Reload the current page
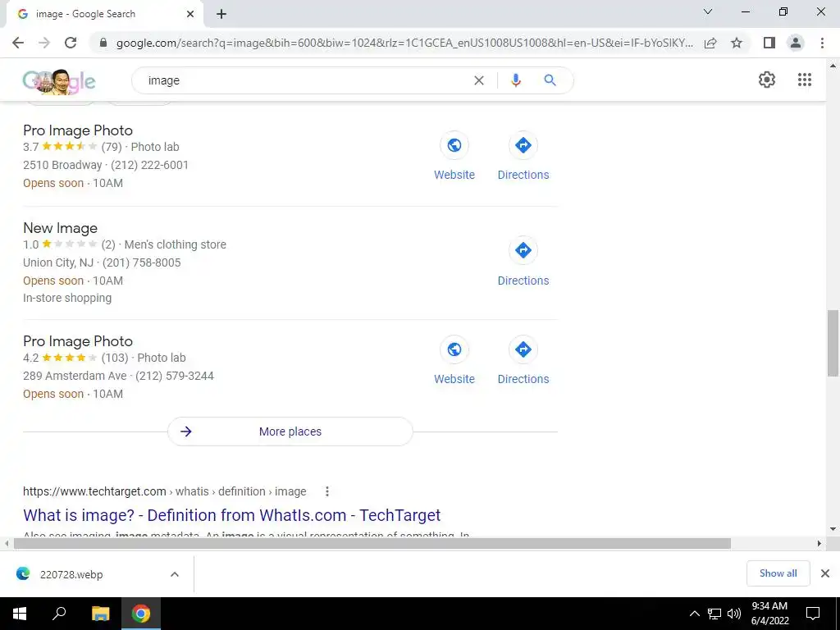The height and width of the screenshot is (630, 840). pyautogui.click(x=71, y=43)
